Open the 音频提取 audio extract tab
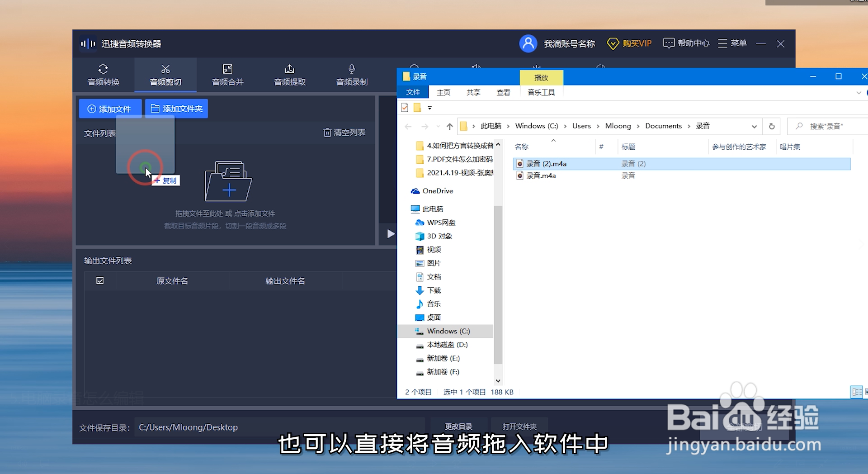 [290, 75]
